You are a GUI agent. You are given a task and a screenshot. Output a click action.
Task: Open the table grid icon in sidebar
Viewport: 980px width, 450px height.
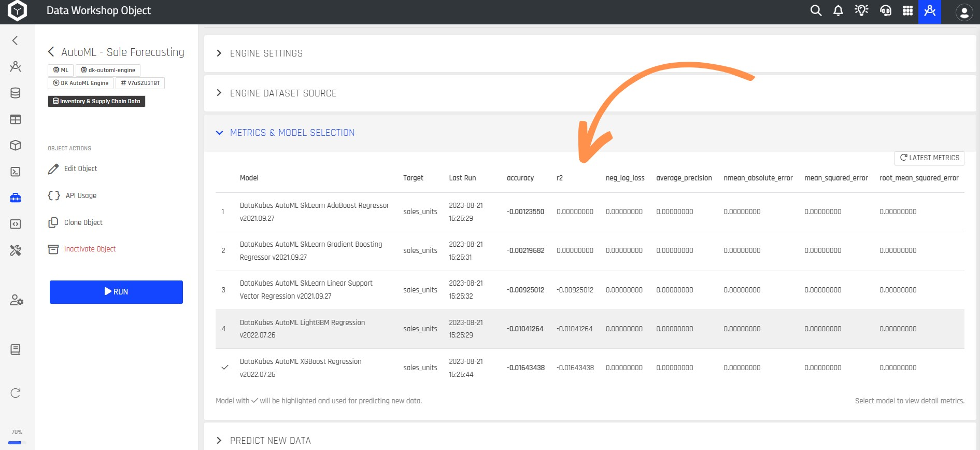click(16, 120)
